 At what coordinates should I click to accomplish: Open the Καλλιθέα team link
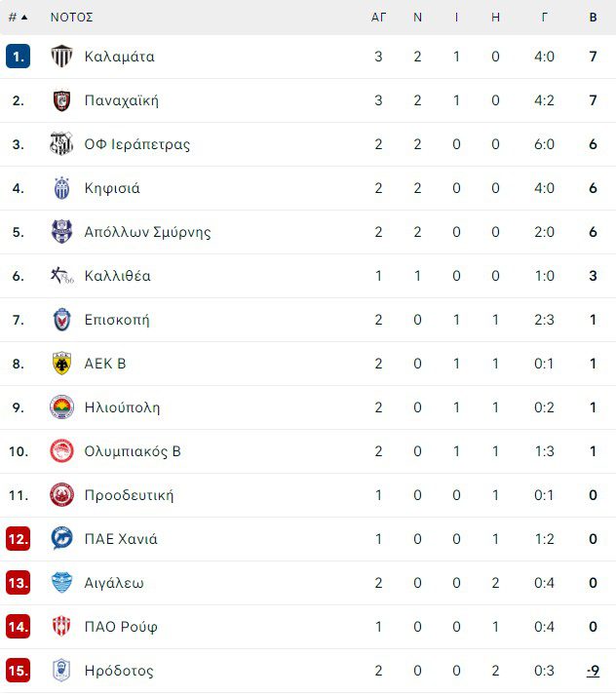pyautogui.click(x=117, y=276)
